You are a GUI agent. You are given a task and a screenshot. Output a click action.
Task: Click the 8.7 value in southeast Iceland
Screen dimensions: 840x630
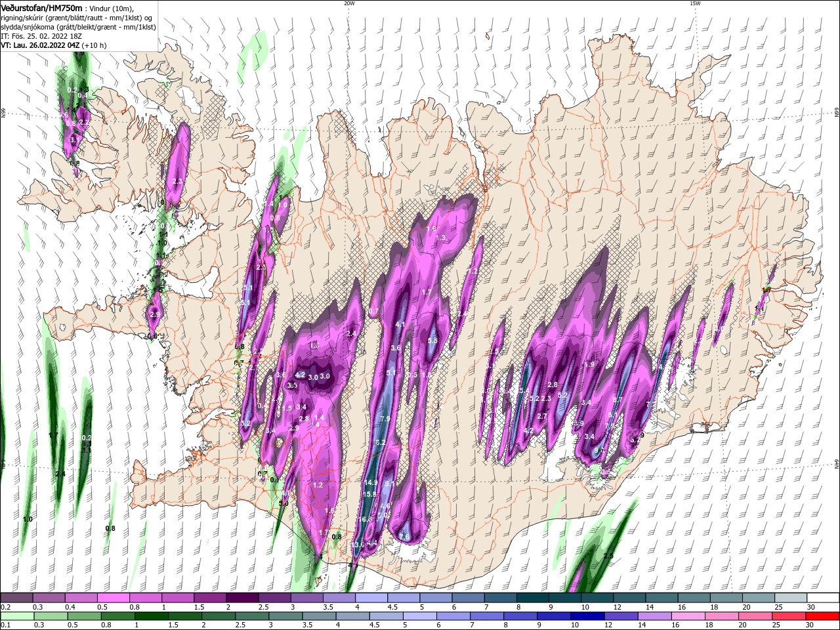pyautogui.click(x=617, y=399)
